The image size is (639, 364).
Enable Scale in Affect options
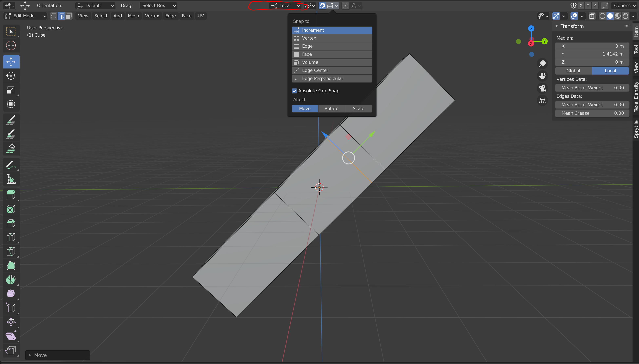tap(358, 108)
